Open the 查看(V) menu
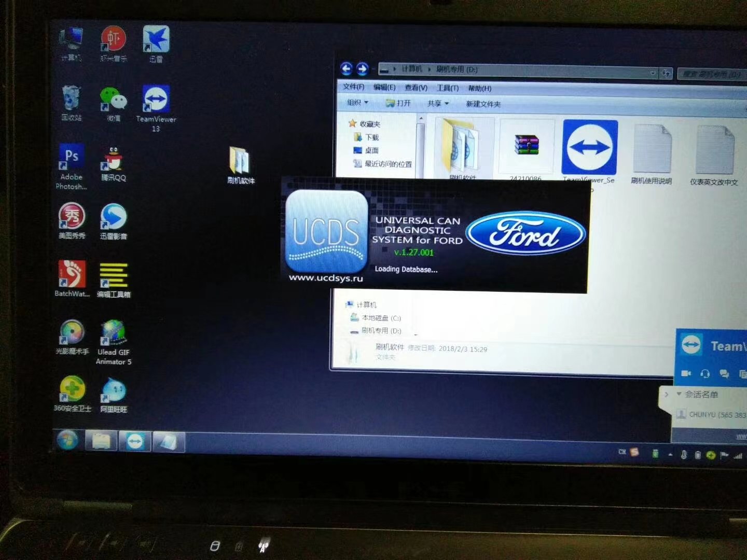The width and height of the screenshot is (747, 560). point(416,88)
